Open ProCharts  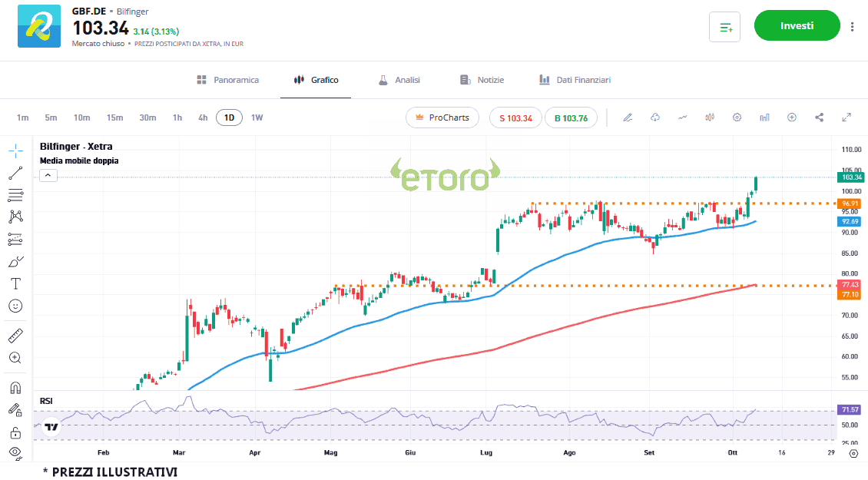coord(442,118)
